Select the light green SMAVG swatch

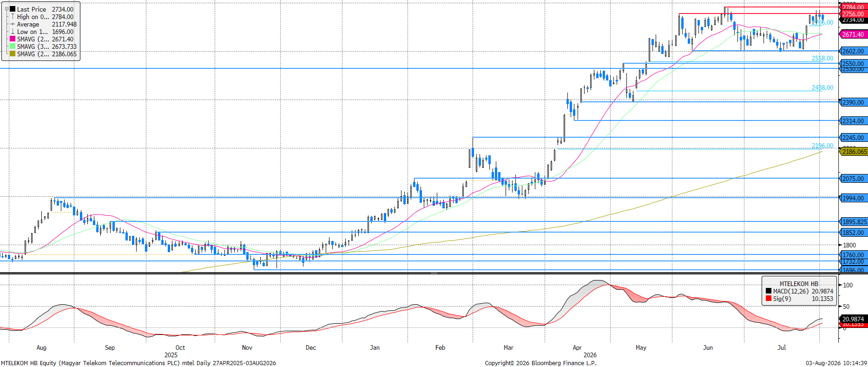(x=13, y=47)
